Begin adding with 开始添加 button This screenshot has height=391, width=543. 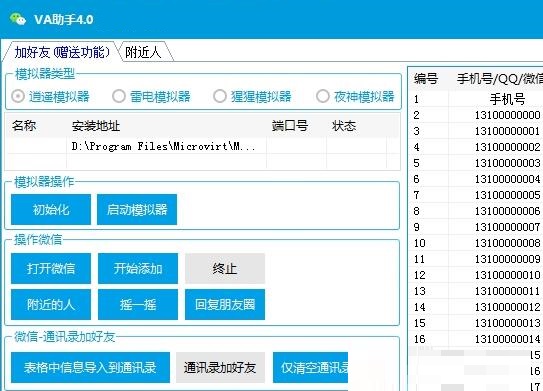pos(138,268)
